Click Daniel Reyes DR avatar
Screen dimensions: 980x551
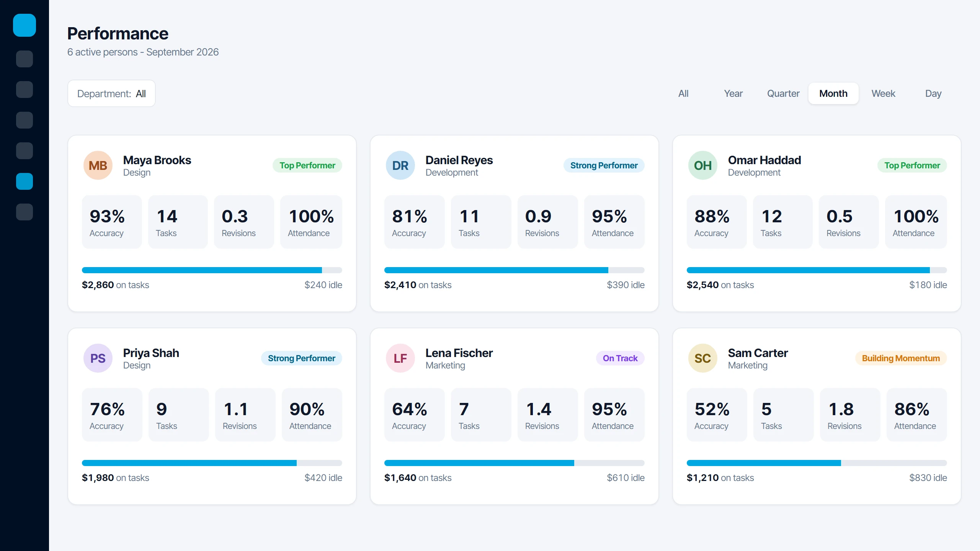[x=400, y=165]
